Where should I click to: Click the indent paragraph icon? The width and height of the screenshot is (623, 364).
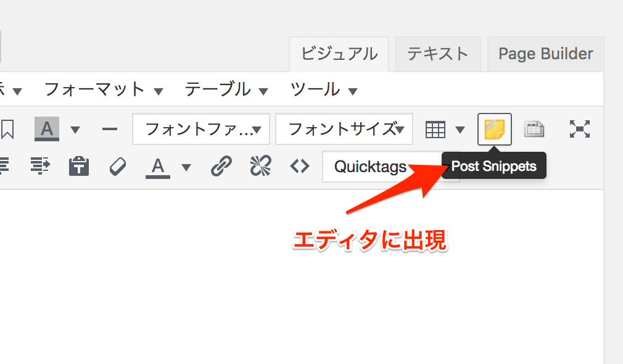click(40, 166)
